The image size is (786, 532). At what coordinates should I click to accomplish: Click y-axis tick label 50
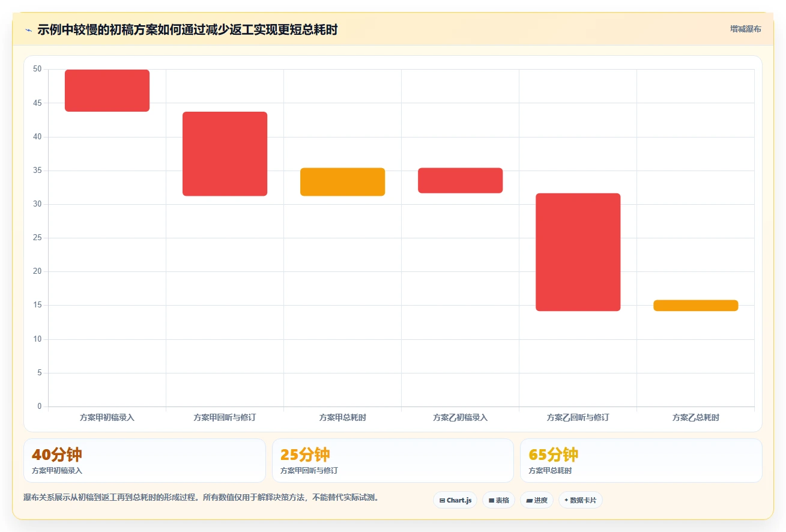pyautogui.click(x=37, y=69)
